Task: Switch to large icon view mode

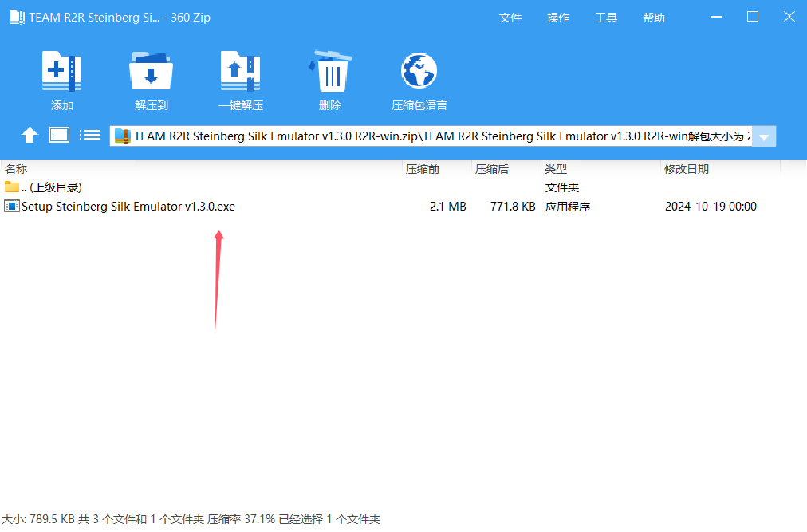Action: pyautogui.click(x=59, y=135)
